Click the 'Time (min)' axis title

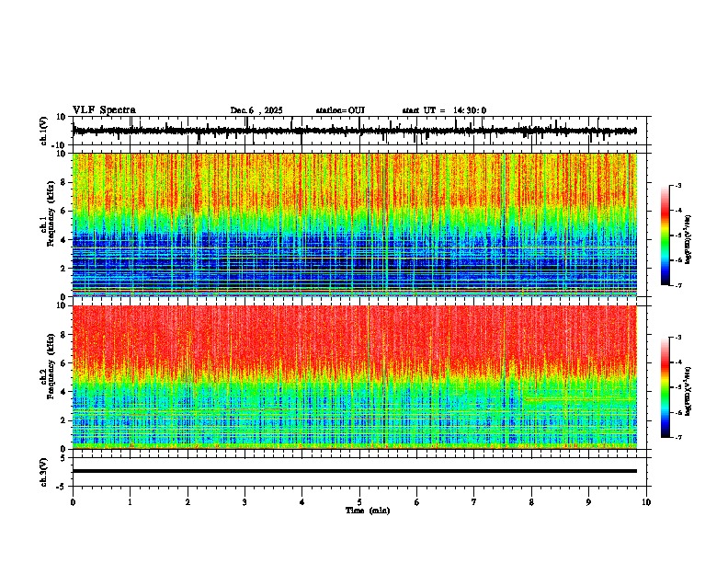(368, 511)
